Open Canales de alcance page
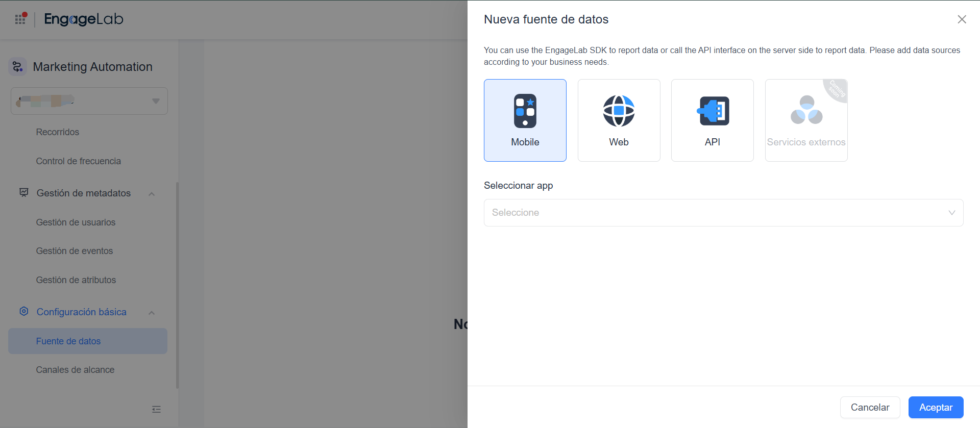 coord(75,370)
